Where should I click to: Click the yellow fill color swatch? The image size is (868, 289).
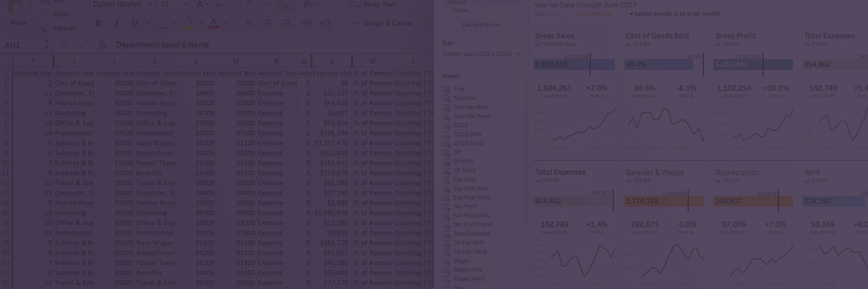pyautogui.click(x=188, y=24)
